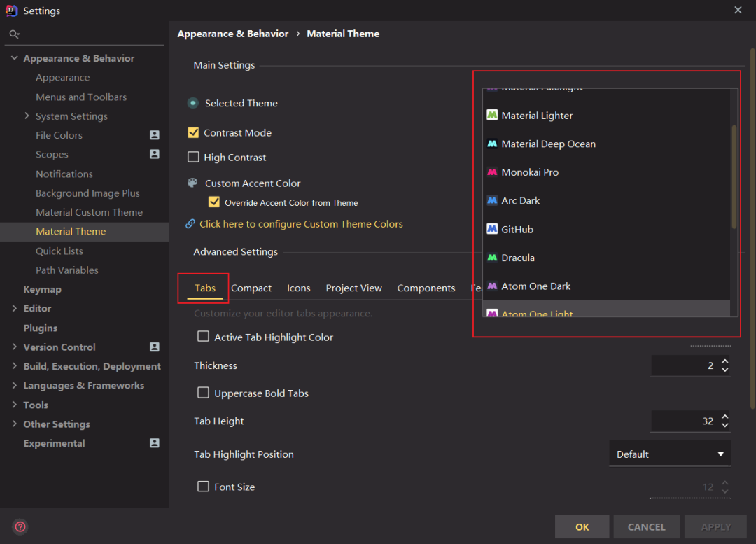The image size is (756, 544).
Task: Switch to the Compact tab
Action: pyautogui.click(x=251, y=288)
